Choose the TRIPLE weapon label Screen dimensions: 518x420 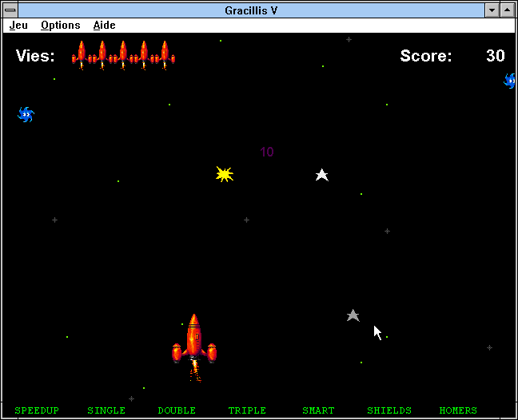[x=247, y=410]
